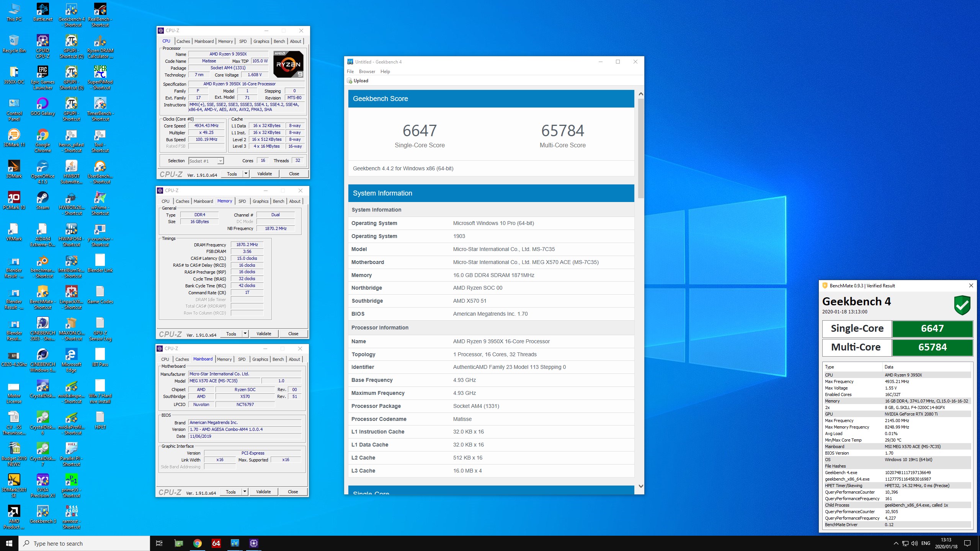Open AIDA64 taskbar icon
This screenshot has height=551, width=980.
click(x=216, y=543)
